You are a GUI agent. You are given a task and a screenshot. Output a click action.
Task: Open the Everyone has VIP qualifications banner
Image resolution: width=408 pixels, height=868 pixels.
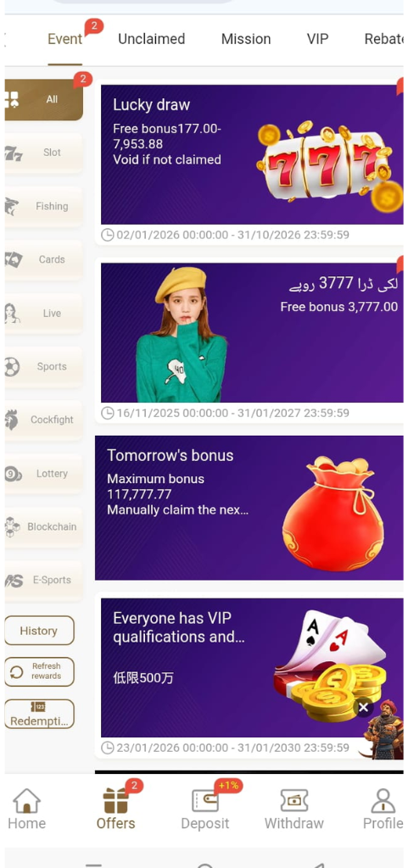[252, 668]
